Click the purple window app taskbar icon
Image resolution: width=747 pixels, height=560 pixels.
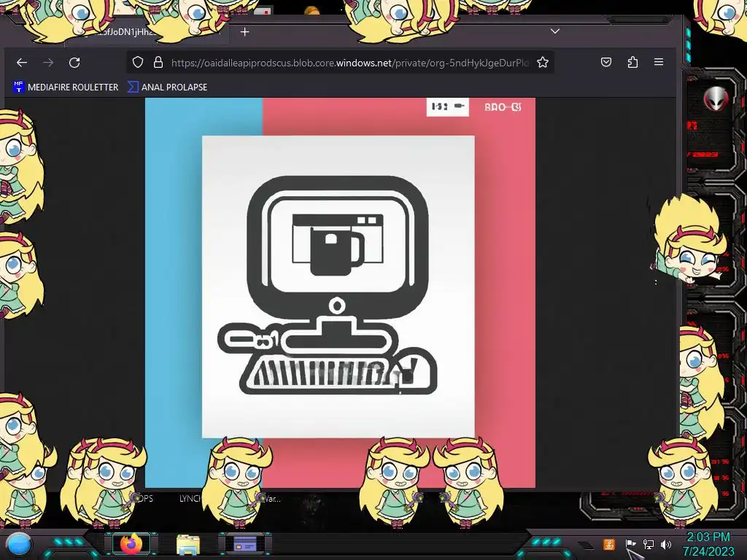(245, 544)
